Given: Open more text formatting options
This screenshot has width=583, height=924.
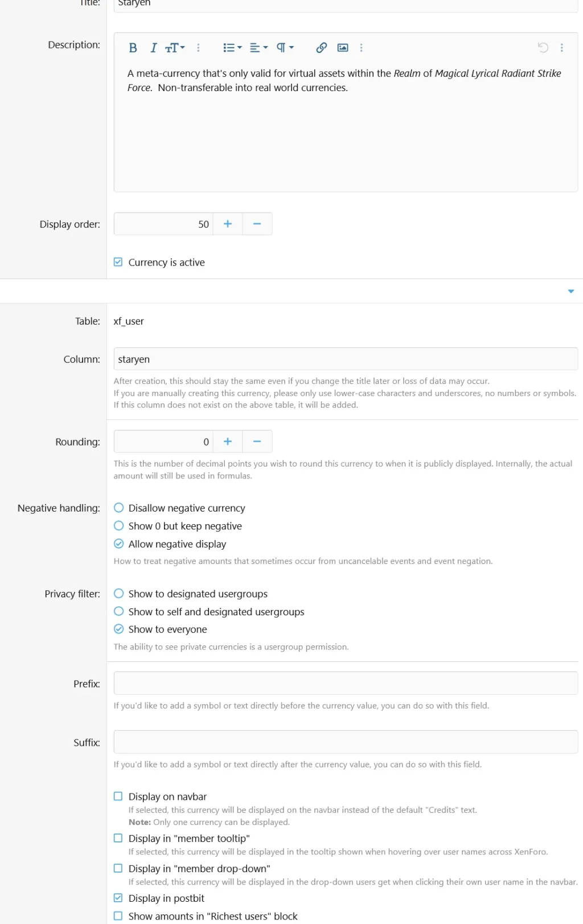Looking at the screenshot, I should pyautogui.click(x=198, y=48).
